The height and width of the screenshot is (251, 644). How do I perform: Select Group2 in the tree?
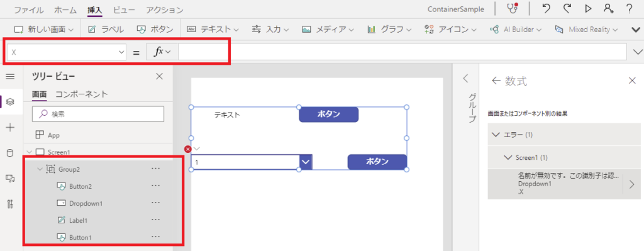click(69, 169)
